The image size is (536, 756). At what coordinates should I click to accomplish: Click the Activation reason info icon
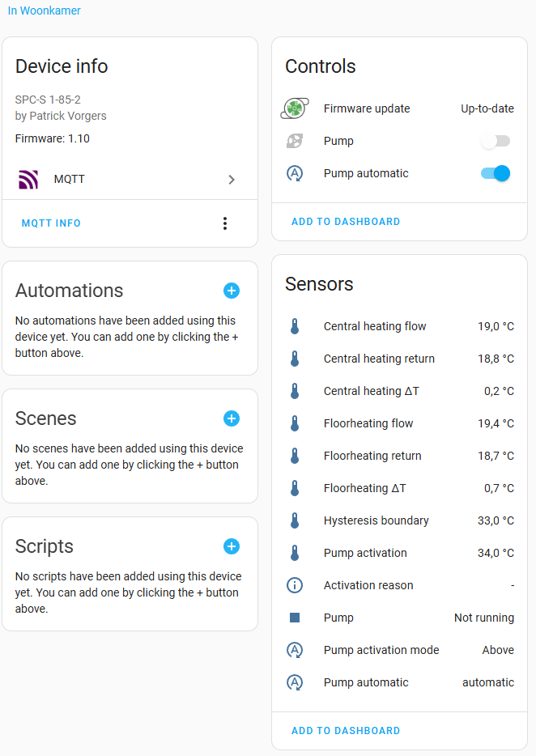coord(295,585)
